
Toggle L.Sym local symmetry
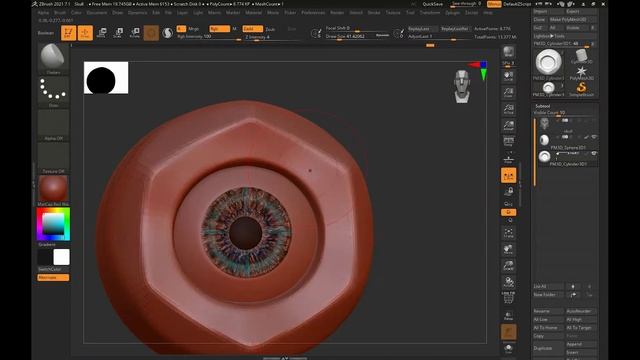509,176
